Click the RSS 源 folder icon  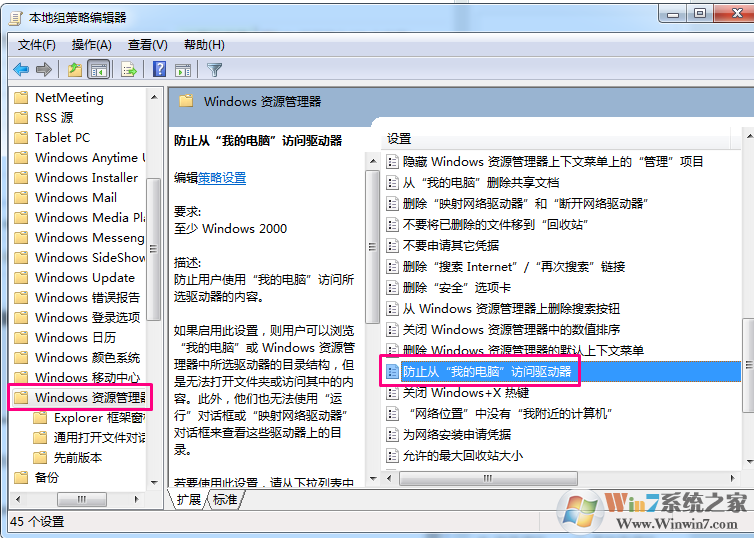(x=21, y=118)
